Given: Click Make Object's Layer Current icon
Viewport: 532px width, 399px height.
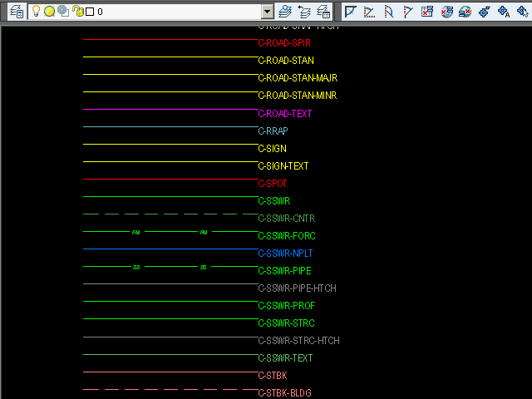Looking at the screenshot, I should point(286,12).
